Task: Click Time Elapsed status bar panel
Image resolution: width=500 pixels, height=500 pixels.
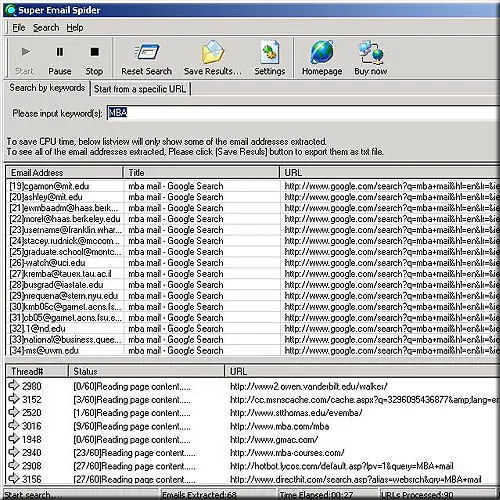Action: (328, 494)
